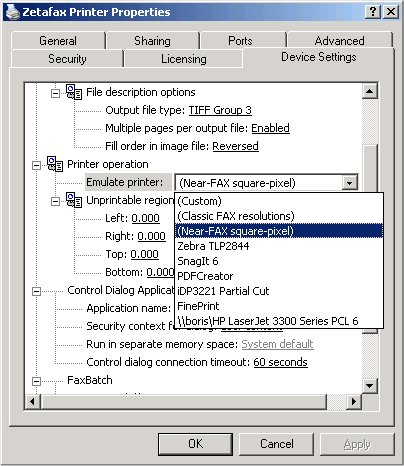
Task: Click the Enabled value for multiple pages
Action: [x=270, y=128]
